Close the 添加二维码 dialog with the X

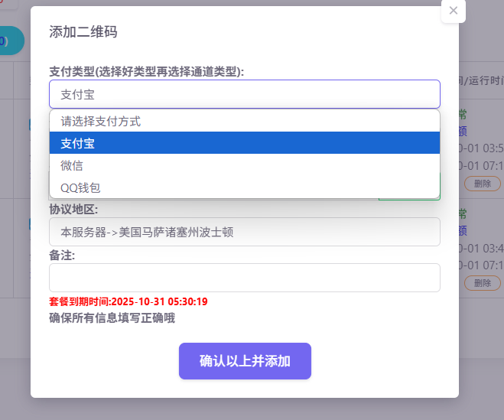(454, 11)
